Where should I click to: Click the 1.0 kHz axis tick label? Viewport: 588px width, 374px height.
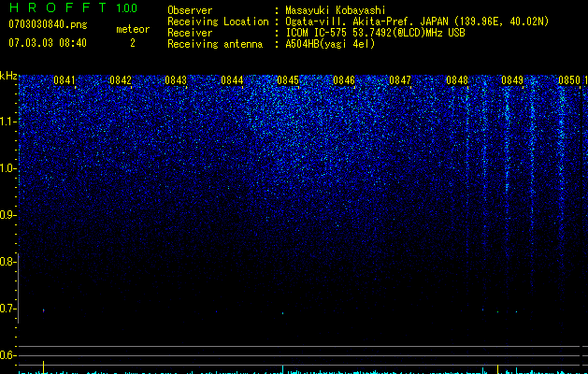7,168
